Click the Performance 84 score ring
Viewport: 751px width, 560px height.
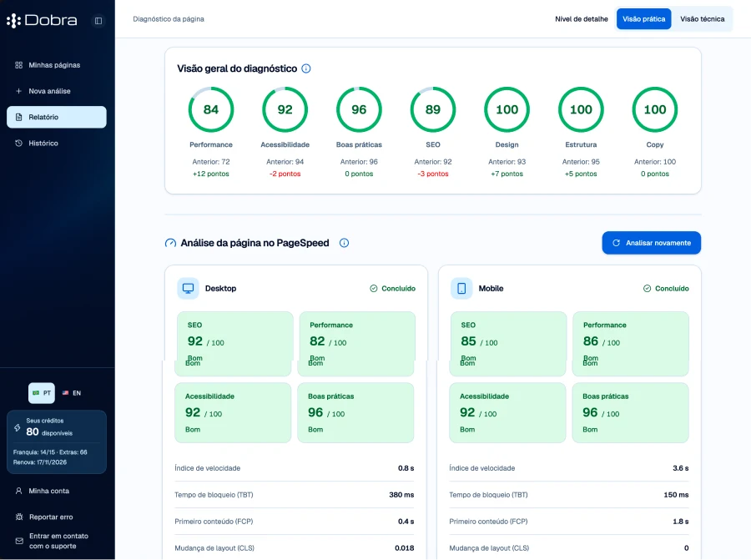click(x=211, y=109)
